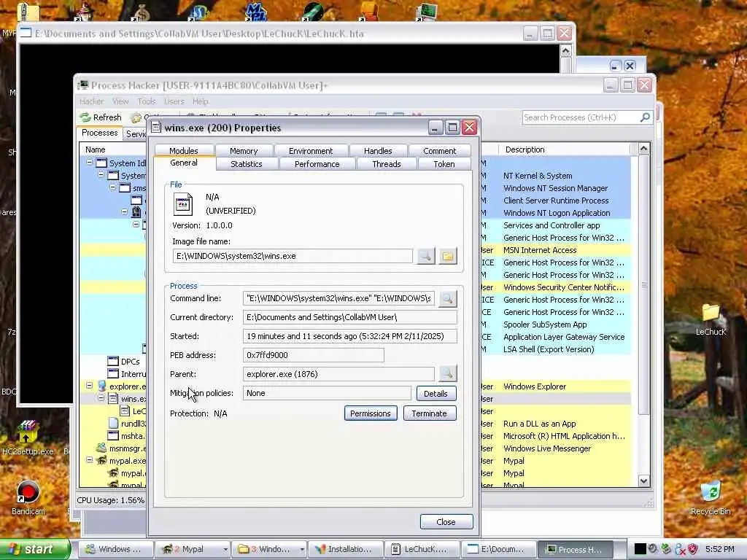This screenshot has height=560, width=747.
Task: Close the Properties dialog with Close button
Action: click(x=446, y=522)
